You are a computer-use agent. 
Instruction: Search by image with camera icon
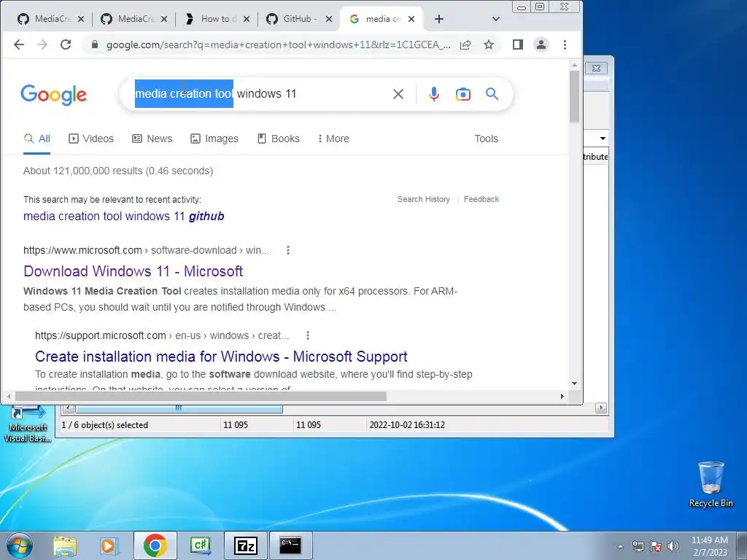463,94
